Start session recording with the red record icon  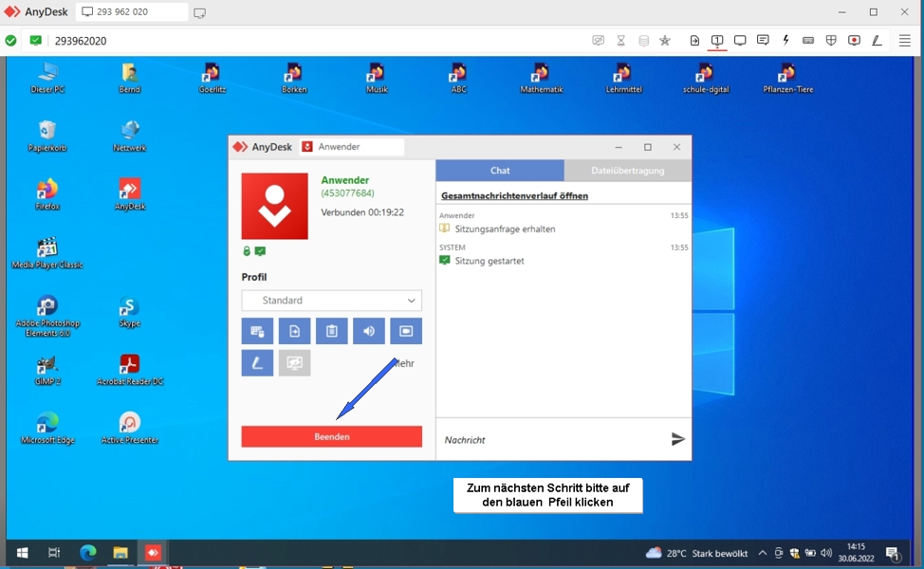pyautogui.click(x=854, y=41)
